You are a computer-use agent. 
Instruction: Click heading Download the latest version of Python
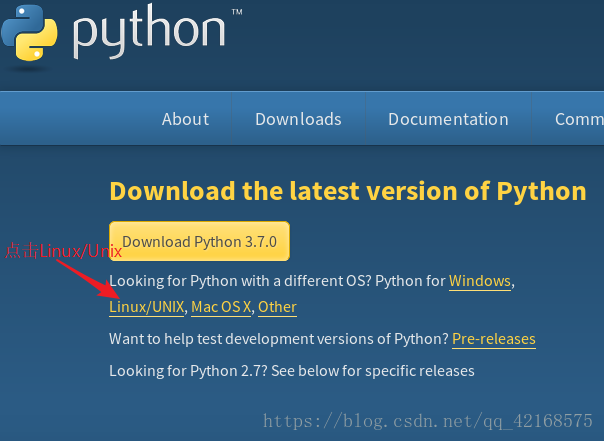[x=348, y=191]
